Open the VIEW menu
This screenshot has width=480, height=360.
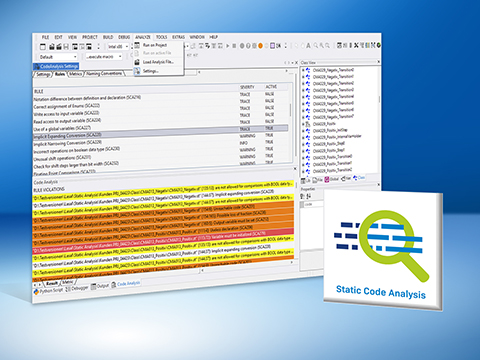[72, 37]
